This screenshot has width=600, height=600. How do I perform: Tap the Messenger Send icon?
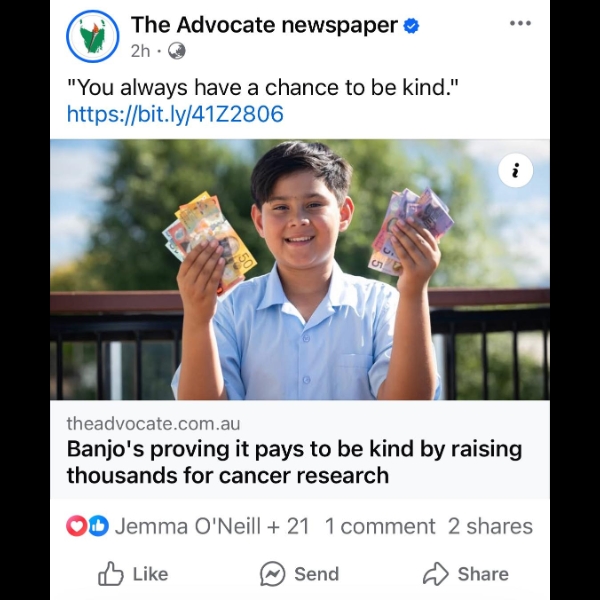(x=272, y=574)
